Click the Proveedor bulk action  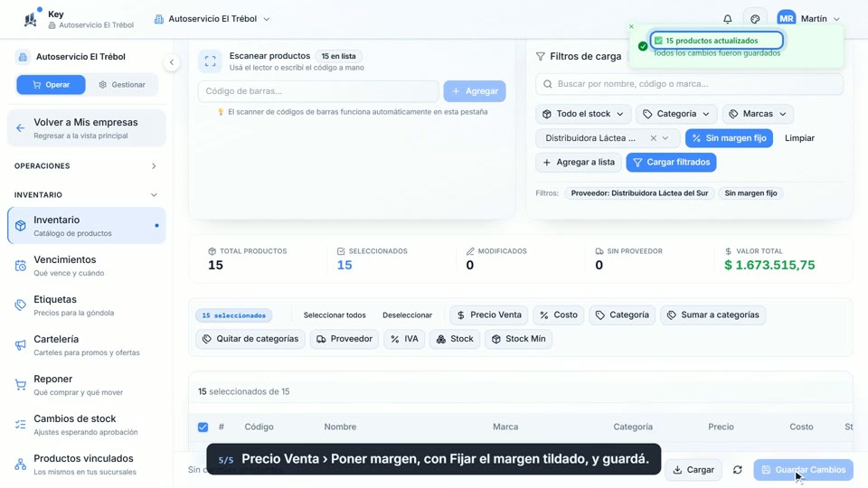click(344, 339)
